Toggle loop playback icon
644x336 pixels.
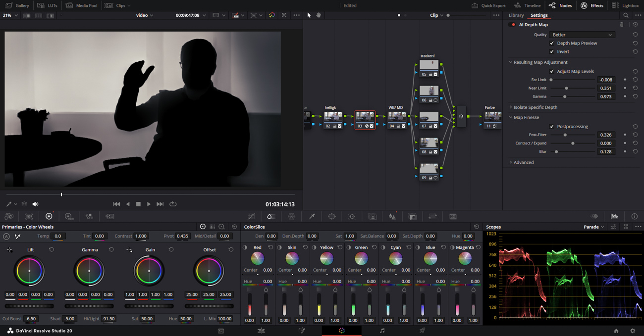coord(173,204)
